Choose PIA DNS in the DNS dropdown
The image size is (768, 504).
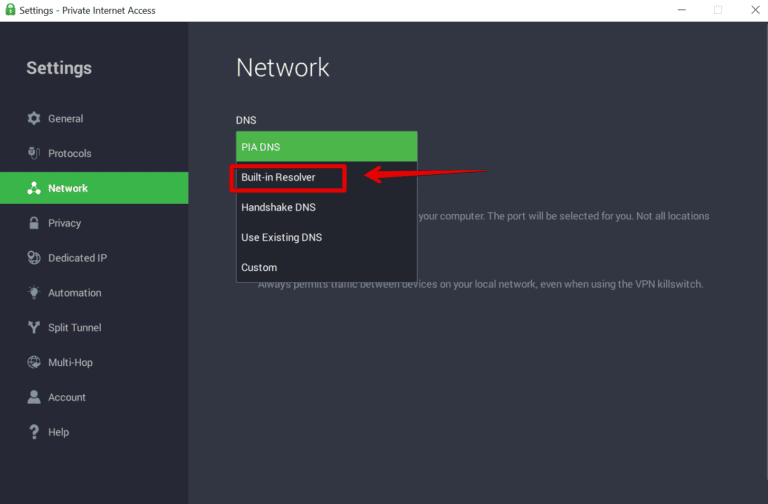coord(326,147)
